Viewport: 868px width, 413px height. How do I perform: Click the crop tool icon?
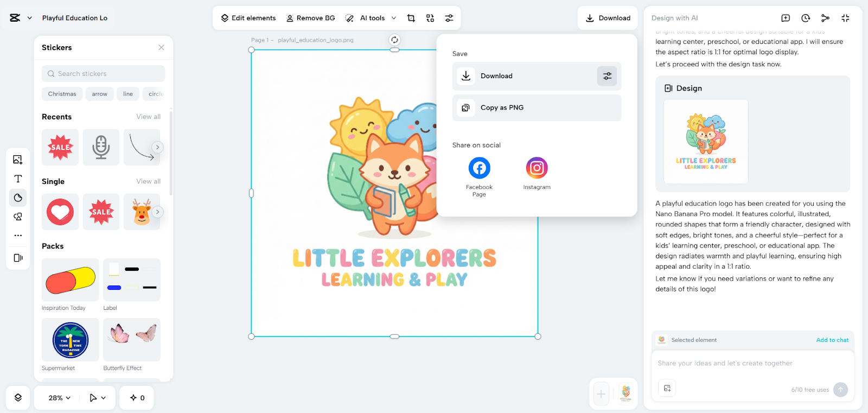[411, 18]
